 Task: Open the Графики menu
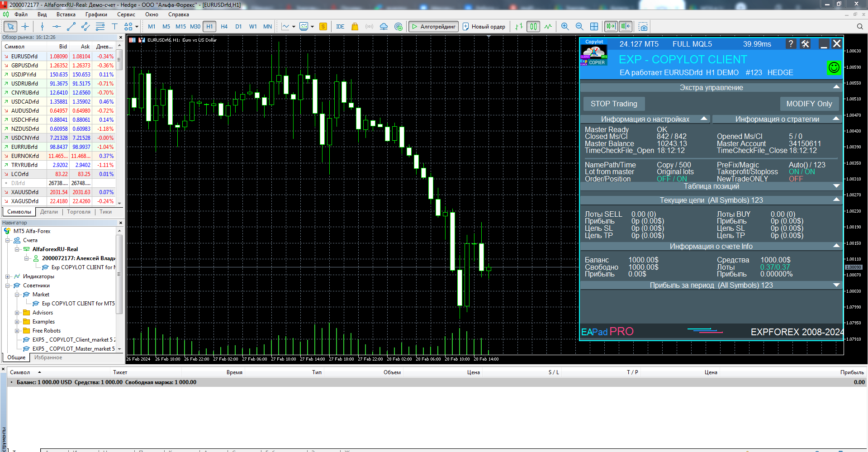click(96, 14)
